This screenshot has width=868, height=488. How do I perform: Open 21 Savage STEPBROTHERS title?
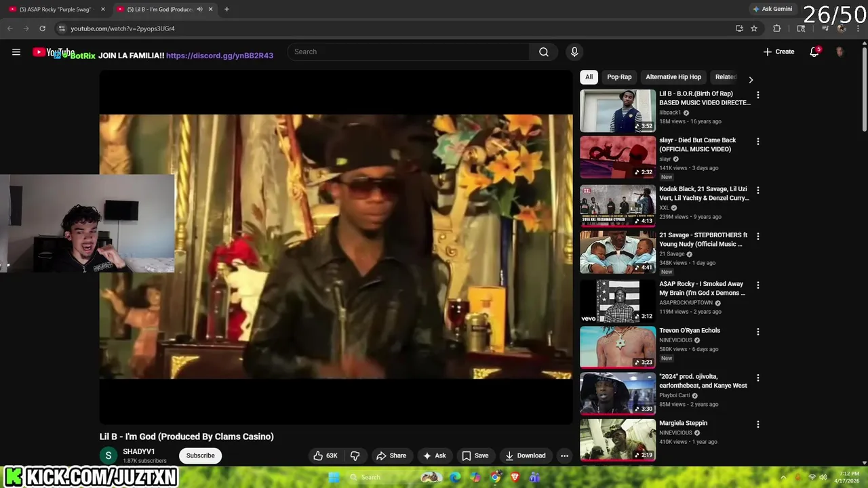point(703,239)
